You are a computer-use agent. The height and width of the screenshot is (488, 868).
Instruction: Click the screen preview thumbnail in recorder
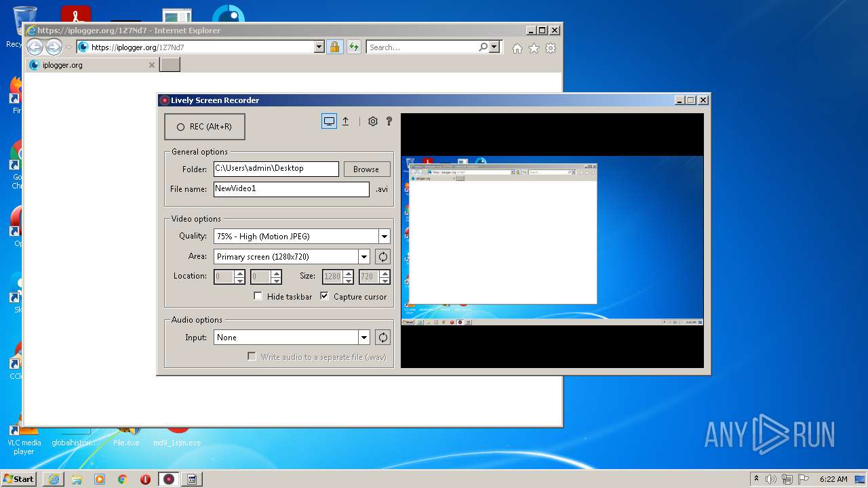click(553, 241)
